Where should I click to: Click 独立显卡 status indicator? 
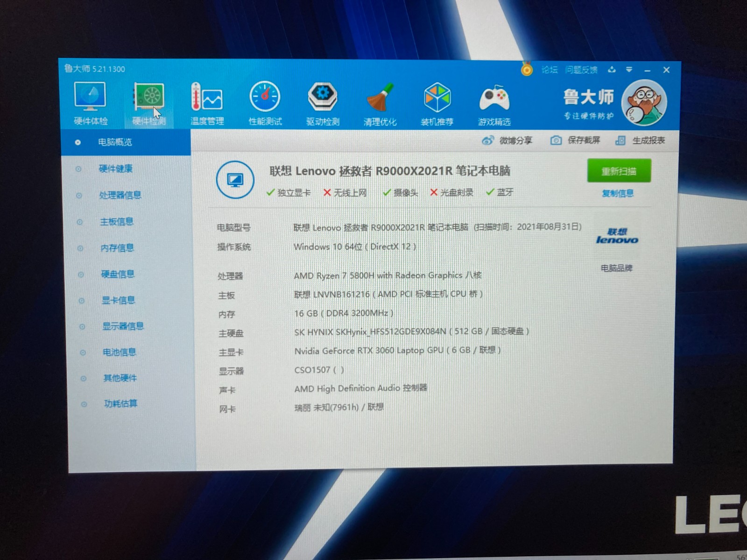(x=288, y=192)
